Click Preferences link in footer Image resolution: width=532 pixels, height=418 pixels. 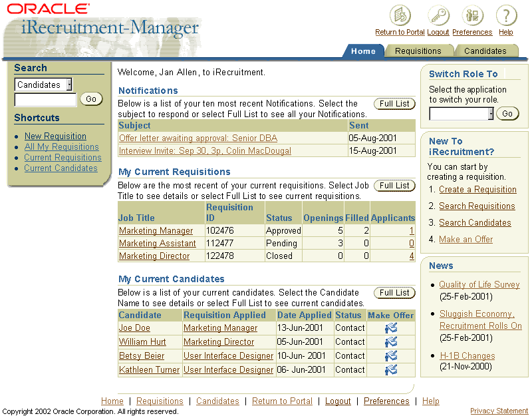click(386, 401)
